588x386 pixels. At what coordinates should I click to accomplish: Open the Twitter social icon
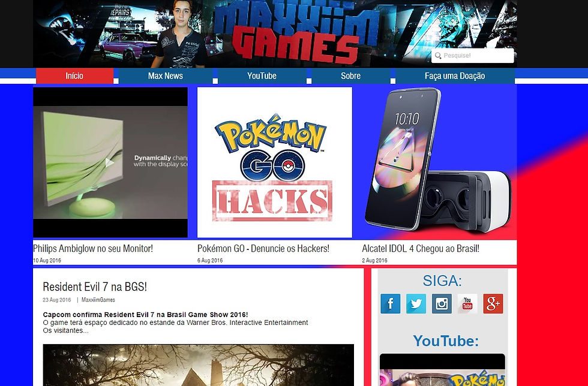pos(416,303)
